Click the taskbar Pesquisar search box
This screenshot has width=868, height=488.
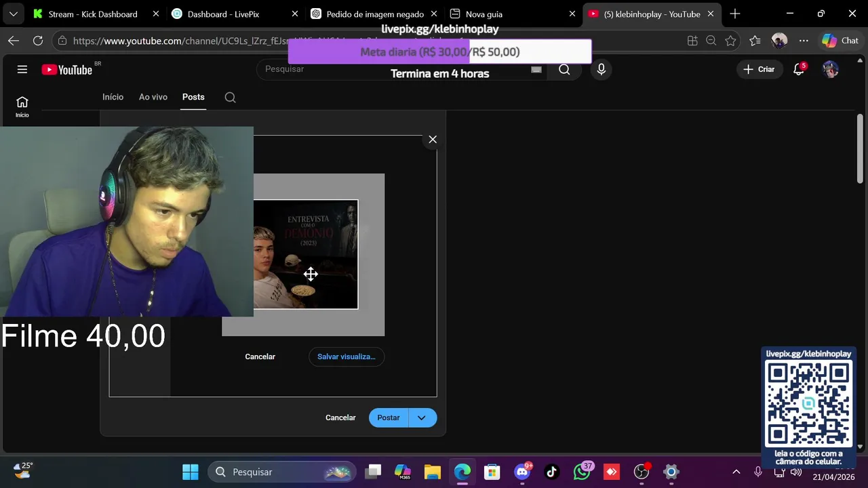pos(283,472)
